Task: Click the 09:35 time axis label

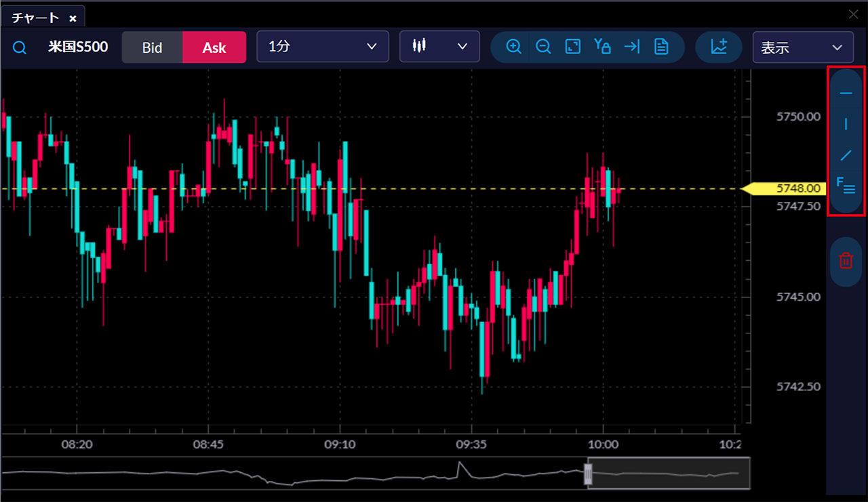Action: [471, 444]
